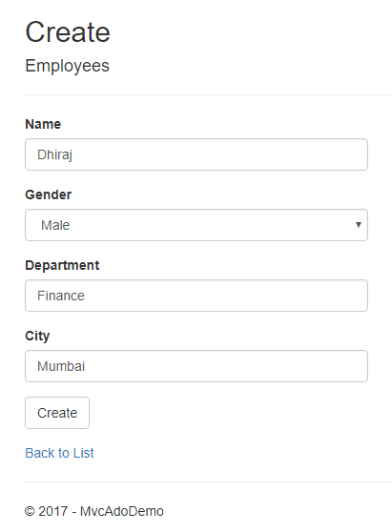The image size is (392, 532).
Task: Place cursor on Mumbai text
Action: click(61, 366)
